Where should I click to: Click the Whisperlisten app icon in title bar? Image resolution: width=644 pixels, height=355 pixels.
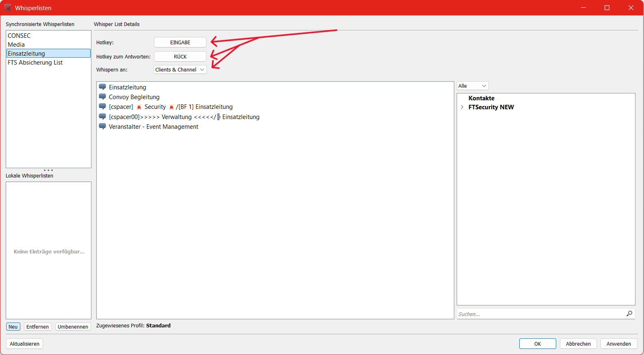(8, 8)
